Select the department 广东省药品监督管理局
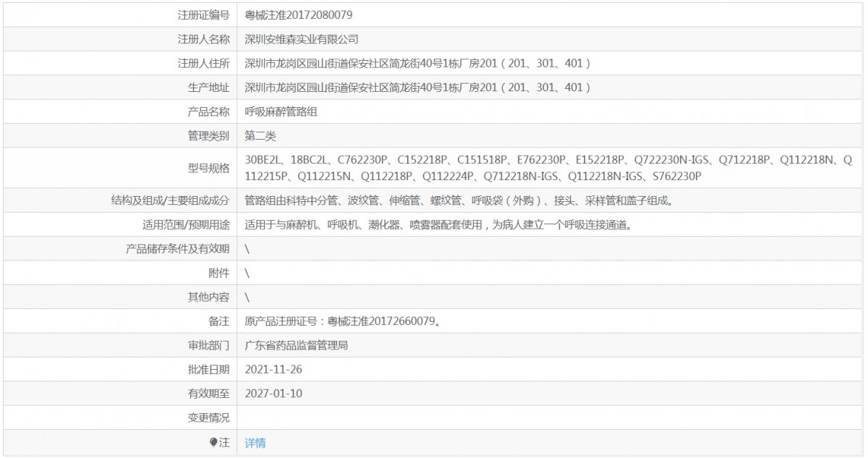Screen dimensions: 868x458 [297, 345]
